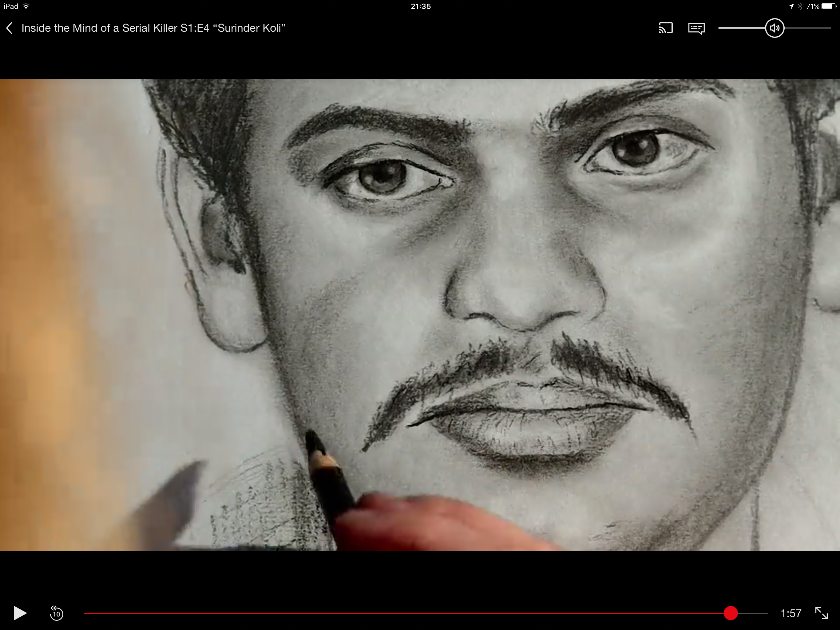Click the speaker volume knob
The image size is (840, 630).
click(x=774, y=28)
